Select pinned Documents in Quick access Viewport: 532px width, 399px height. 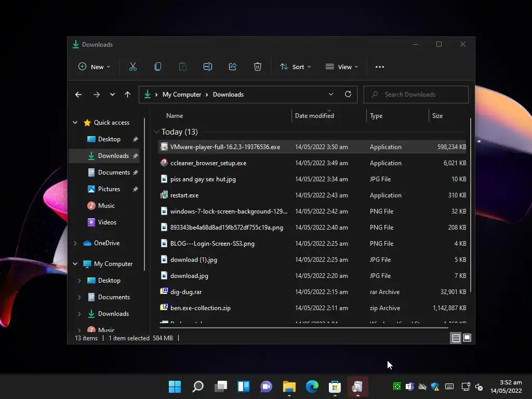[114, 172]
